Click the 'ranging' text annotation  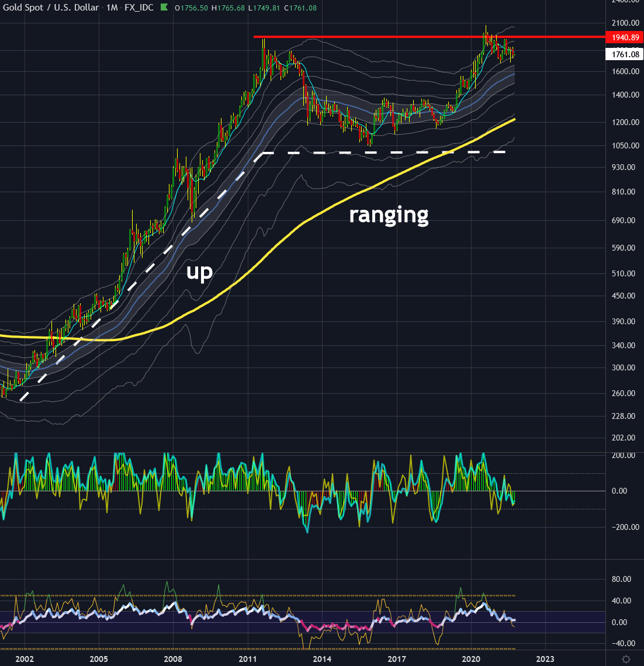(x=388, y=216)
